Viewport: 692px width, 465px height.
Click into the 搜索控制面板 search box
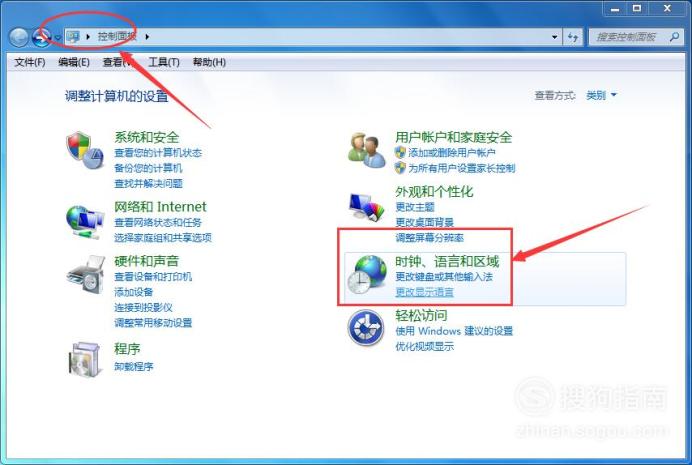pyautogui.click(x=631, y=37)
